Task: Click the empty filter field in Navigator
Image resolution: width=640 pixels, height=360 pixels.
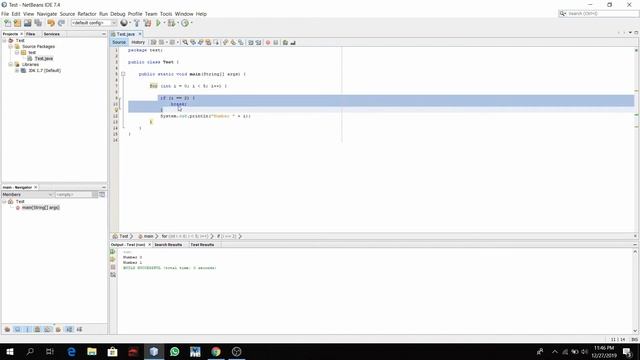Action: [74, 195]
